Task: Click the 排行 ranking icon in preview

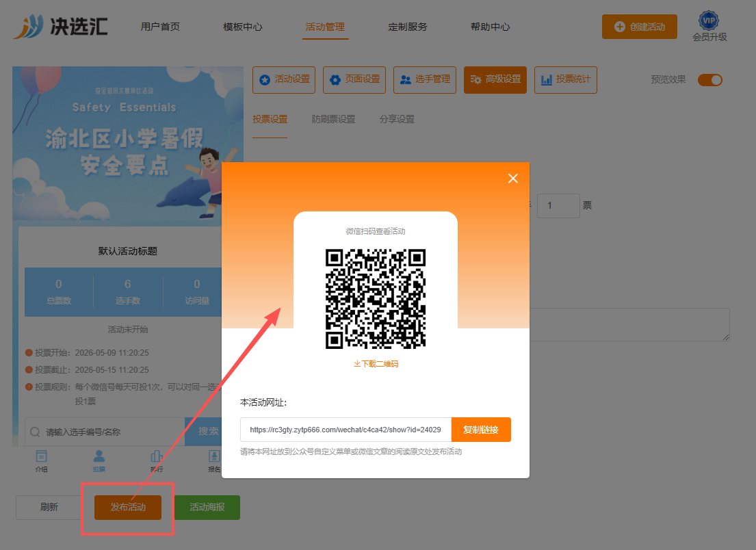Action: coord(157,461)
